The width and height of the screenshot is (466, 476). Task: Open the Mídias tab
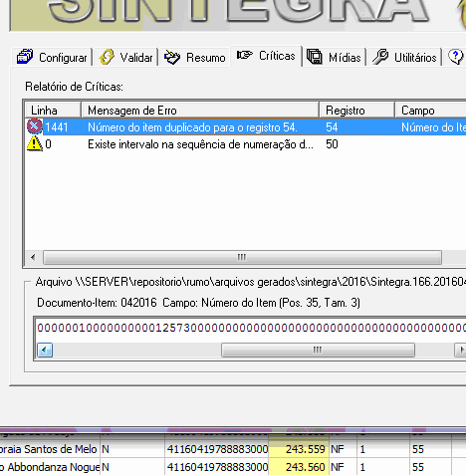tap(334, 57)
